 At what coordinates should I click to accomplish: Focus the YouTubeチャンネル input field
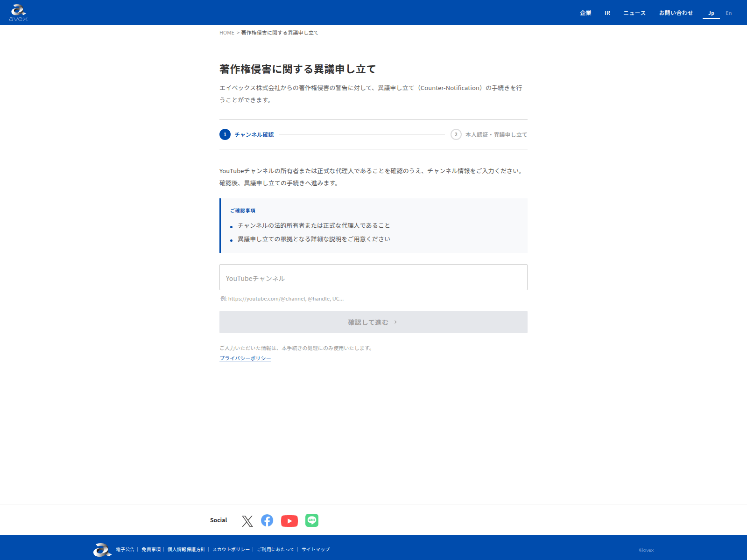373,277
